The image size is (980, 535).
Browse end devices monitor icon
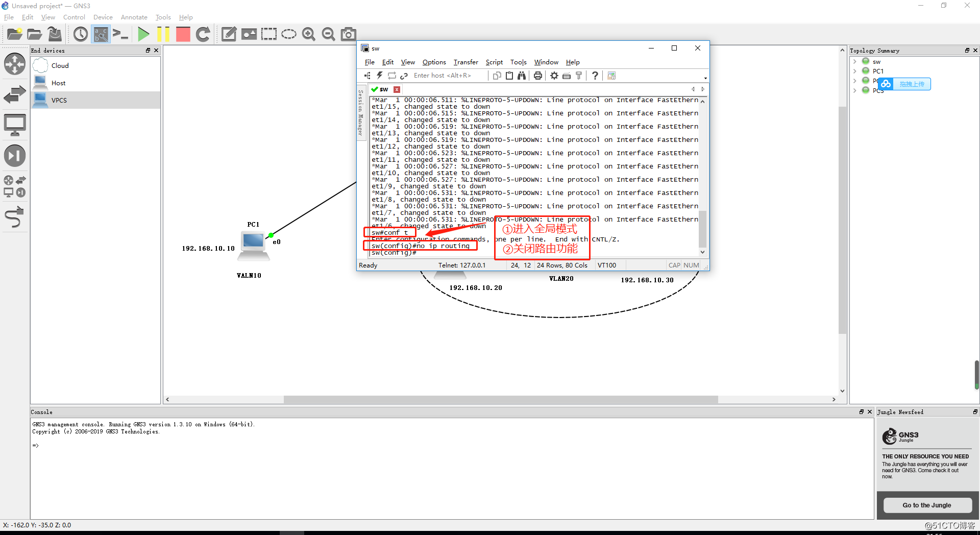pyautogui.click(x=15, y=125)
